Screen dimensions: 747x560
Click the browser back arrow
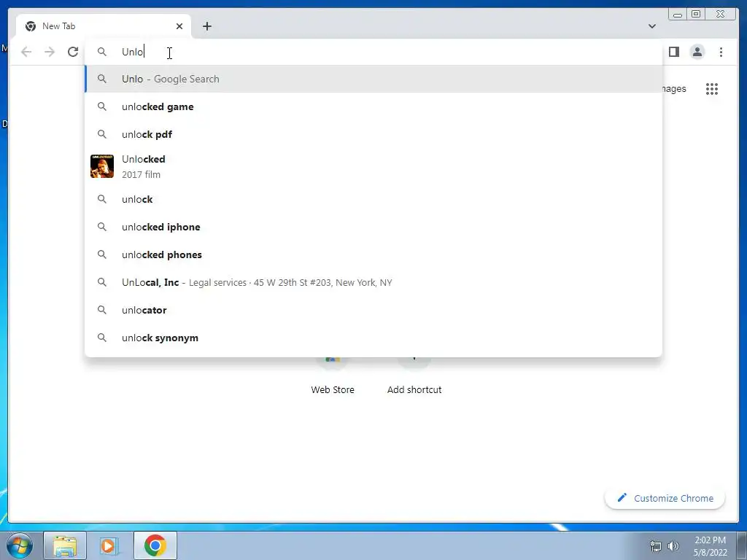[x=26, y=52]
